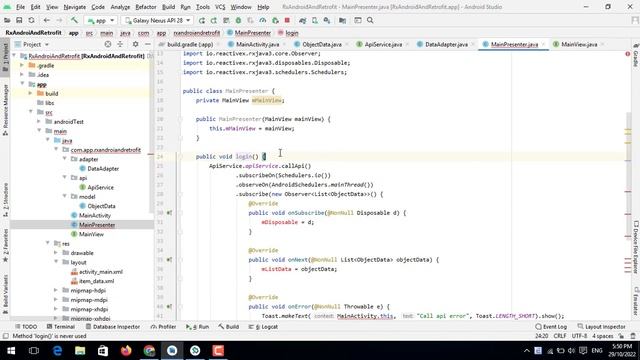
Task: Click the UTF-8 encoding in status bar
Action: [x=579, y=336]
